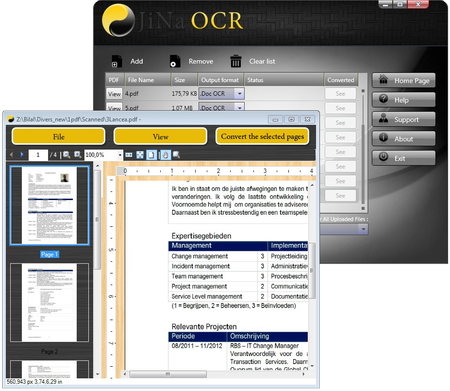Click the 'Project management' row text

tap(199, 286)
